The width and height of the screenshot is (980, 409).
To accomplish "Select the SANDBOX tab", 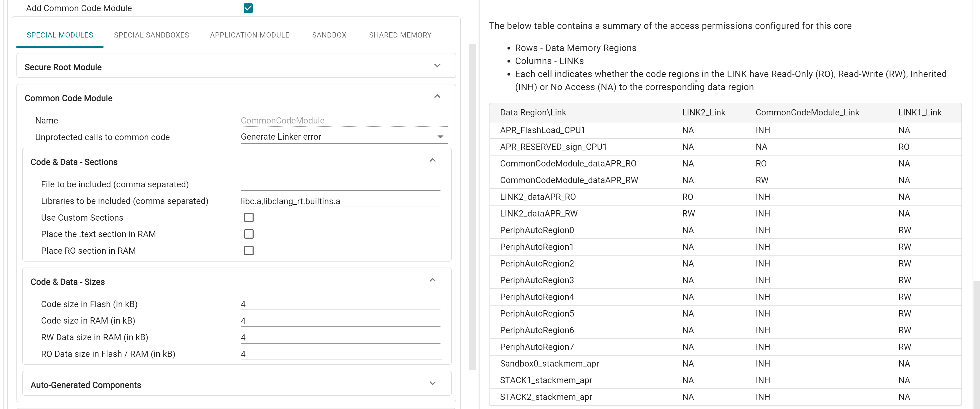I will 329,35.
